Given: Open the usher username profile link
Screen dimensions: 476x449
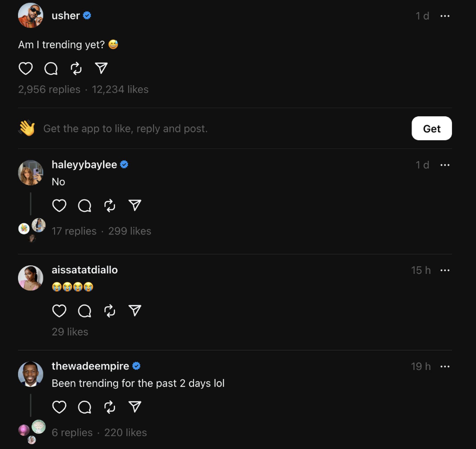Looking at the screenshot, I should coord(66,16).
